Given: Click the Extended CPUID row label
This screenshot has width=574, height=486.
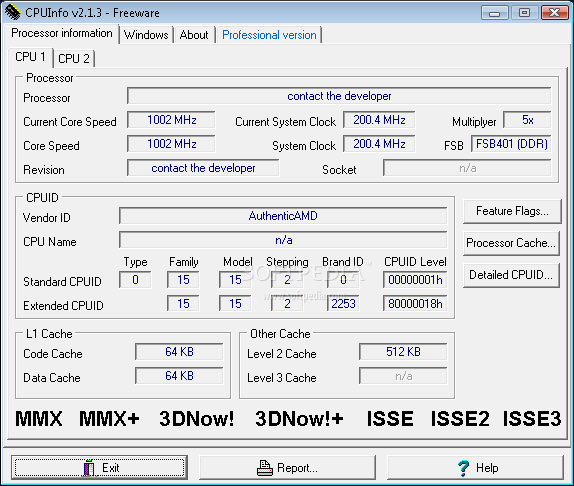Looking at the screenshot, I should [63, 306].
